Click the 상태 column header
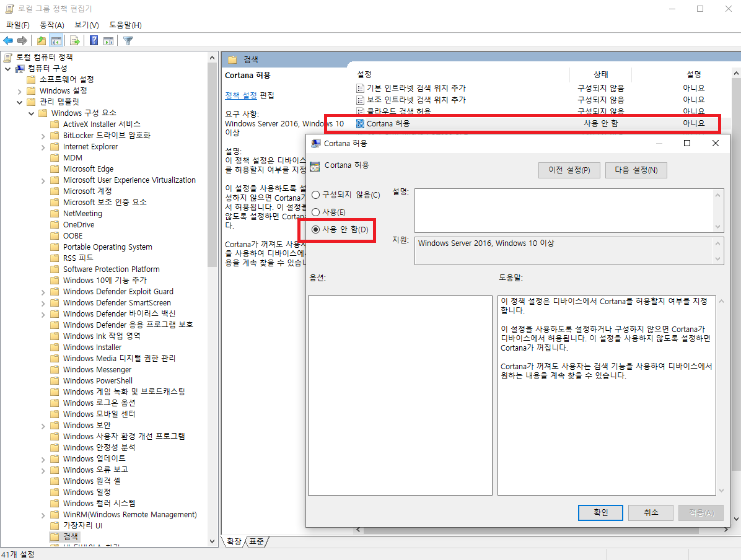741x560 pixels. coord(600,75)
